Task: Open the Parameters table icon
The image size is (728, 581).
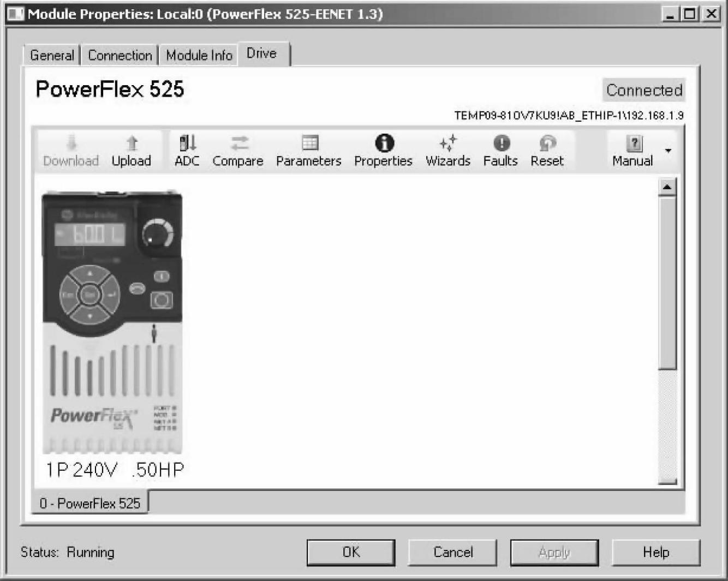Action: 309,143
